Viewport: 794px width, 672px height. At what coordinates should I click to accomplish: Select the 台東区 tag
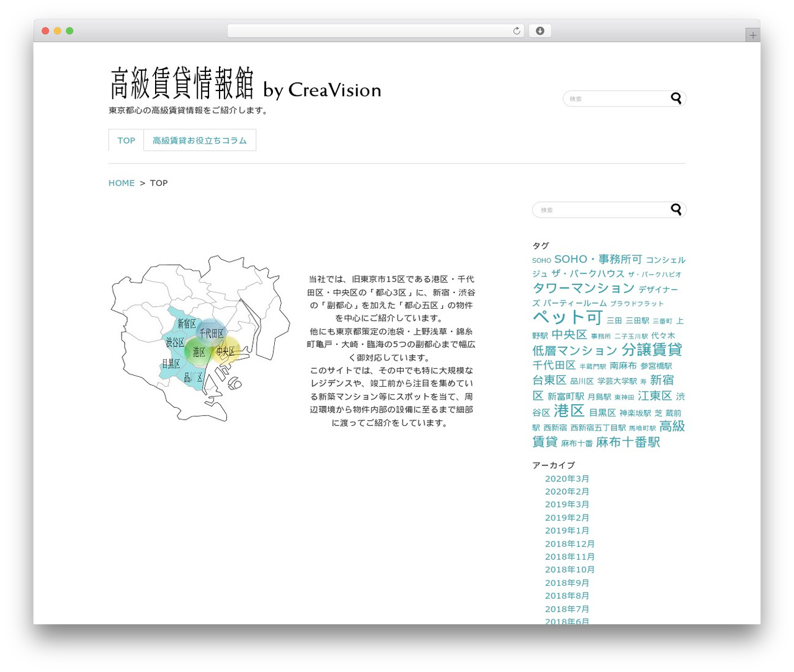[550, 380]
